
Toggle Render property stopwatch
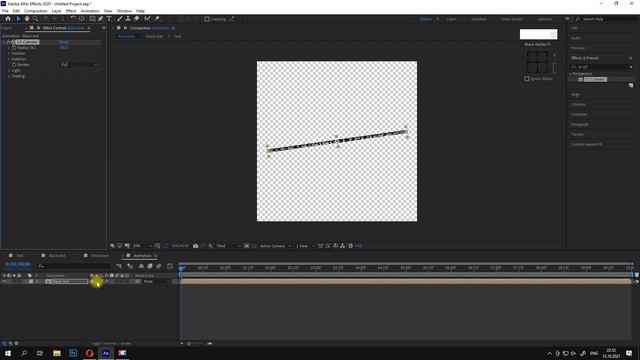pos(14,65)
